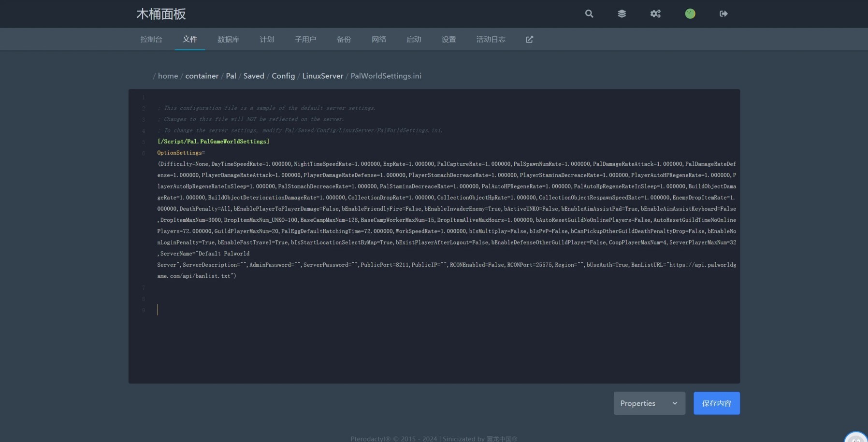Navigate to the LinuxServer breadcrumb folder
868x442 pixels.
[x=323, y=76]
